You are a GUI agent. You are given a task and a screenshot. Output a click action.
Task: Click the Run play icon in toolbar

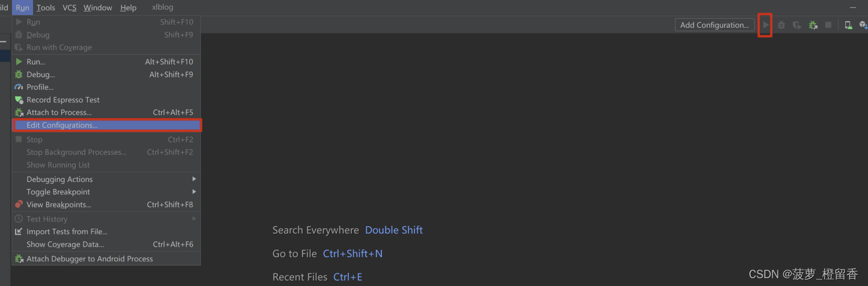point(766,25)
